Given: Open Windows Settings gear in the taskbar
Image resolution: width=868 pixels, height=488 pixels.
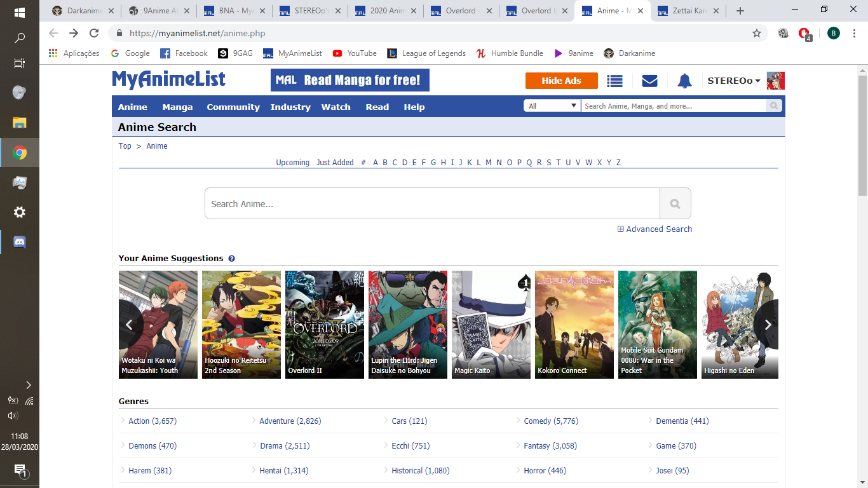Looking at the screenshot, I should [20, 212].
